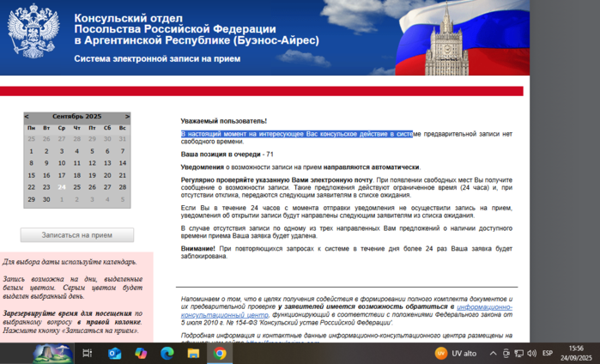Choose September 15 on the calendar
The width and height of the screenshot is (600, 364).
(x=31, y=175)
